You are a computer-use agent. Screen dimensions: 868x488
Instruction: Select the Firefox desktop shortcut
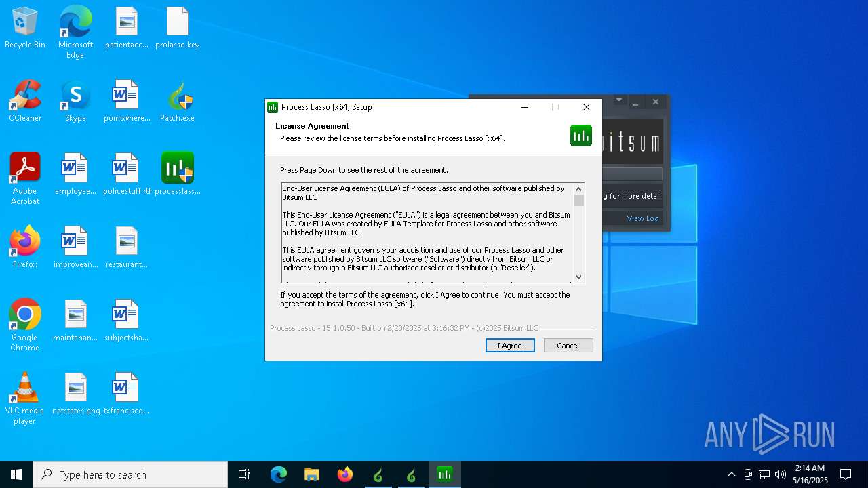click(25, 248)
